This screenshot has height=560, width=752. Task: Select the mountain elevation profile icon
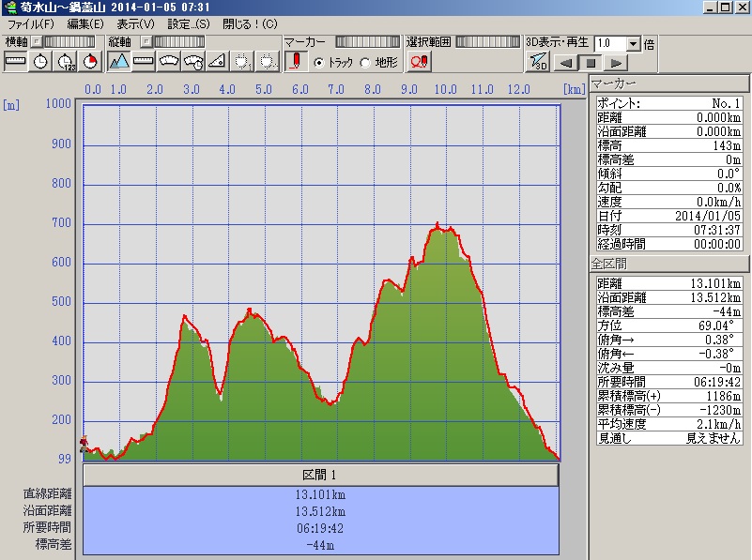[x=118, y=62]
